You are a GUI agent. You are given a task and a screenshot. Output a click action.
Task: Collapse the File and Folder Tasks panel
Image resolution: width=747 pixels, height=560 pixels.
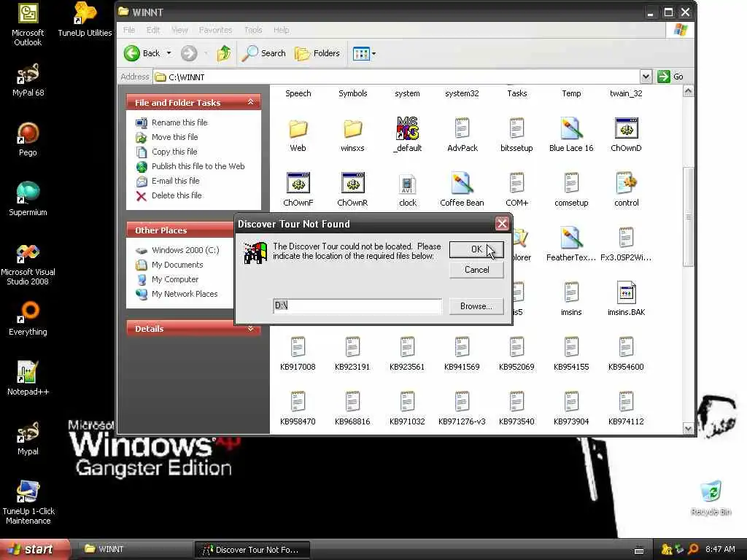251,102
